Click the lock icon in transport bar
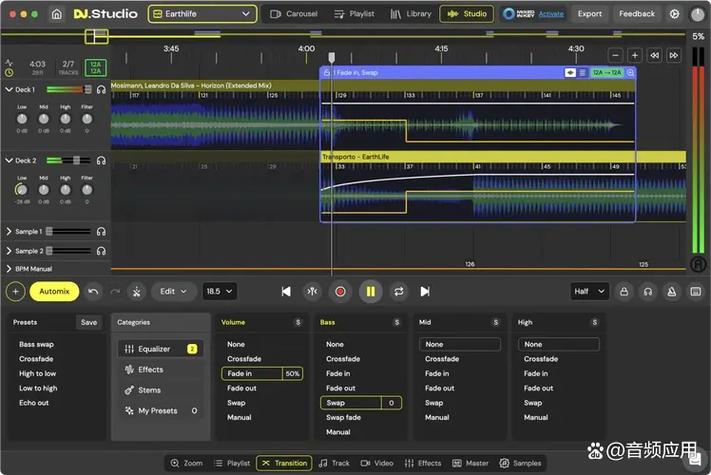 pyautogui.click(x=624, y=291)
